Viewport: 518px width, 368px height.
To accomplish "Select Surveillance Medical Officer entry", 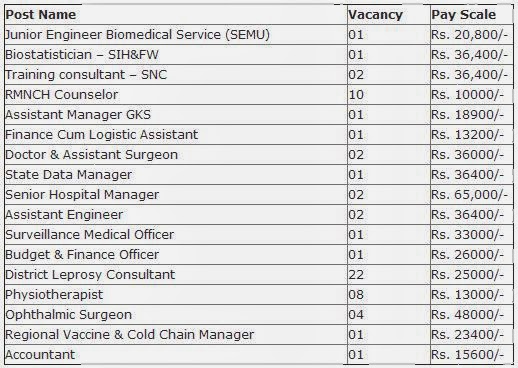I will tap(90, 235).
